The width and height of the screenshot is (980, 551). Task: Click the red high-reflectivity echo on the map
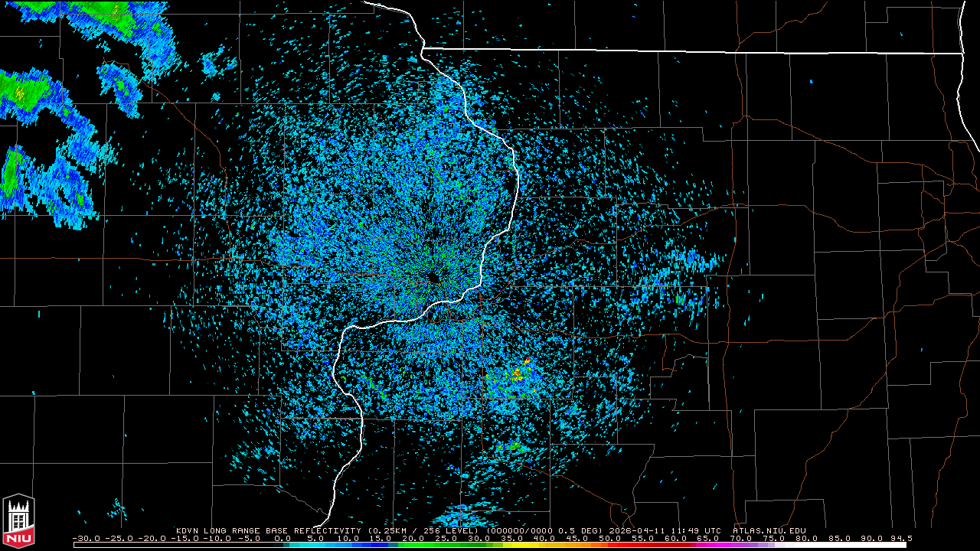coord(527,360)
